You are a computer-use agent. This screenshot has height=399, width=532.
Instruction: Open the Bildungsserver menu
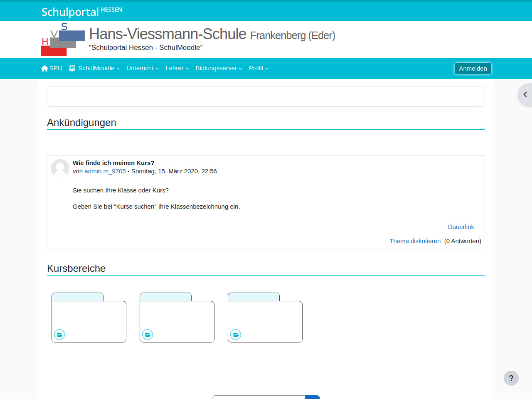219,68
